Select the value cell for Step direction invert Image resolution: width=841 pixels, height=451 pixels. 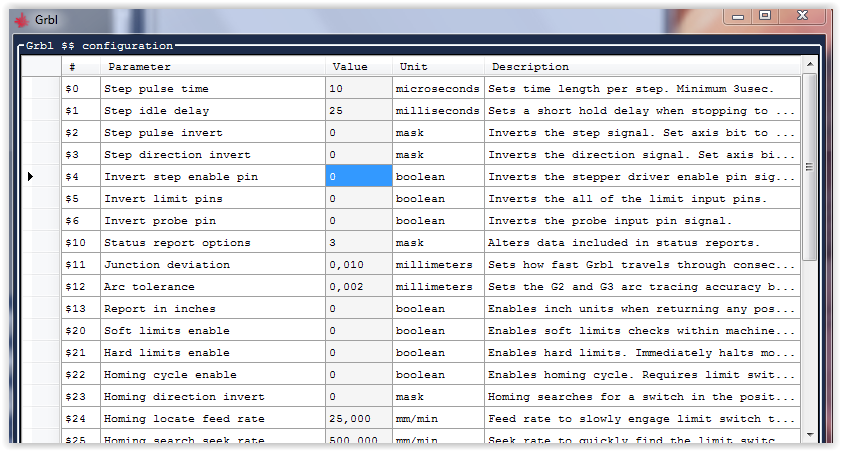[359, 154]
